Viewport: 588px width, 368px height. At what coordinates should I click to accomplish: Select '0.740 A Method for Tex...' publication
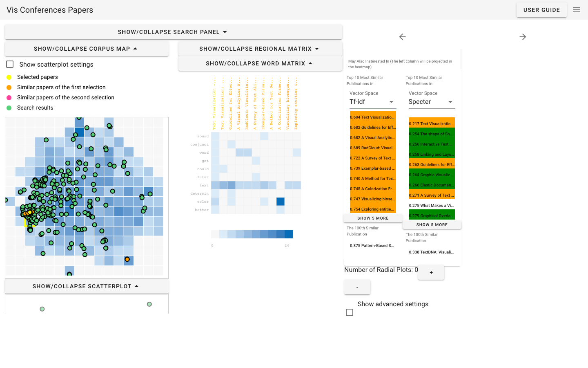tap(373, 179)
